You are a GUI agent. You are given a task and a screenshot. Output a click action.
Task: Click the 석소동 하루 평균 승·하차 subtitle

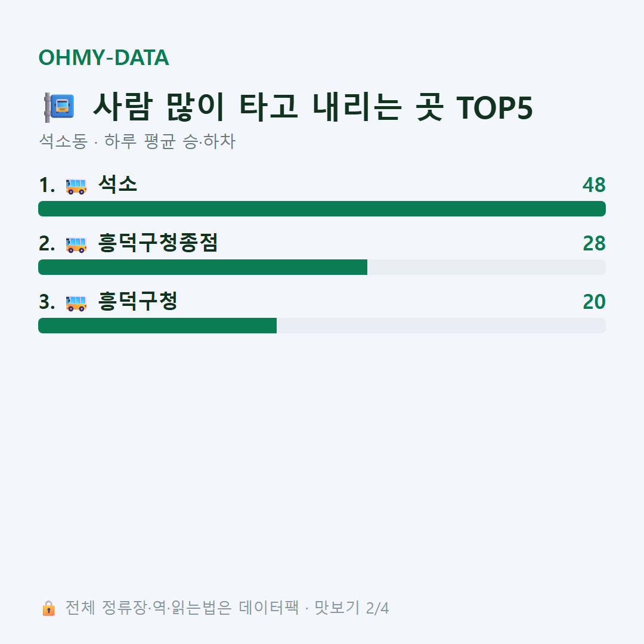pos(137,141)
